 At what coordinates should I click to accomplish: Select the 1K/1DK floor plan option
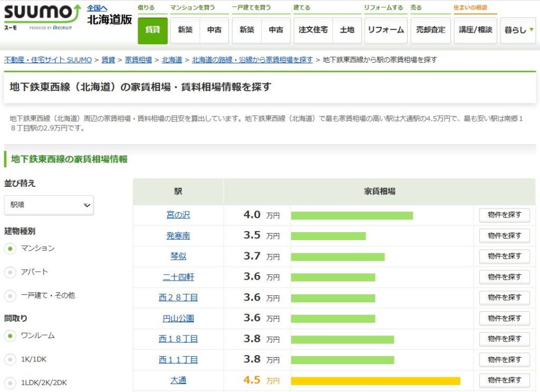point(10,360)
